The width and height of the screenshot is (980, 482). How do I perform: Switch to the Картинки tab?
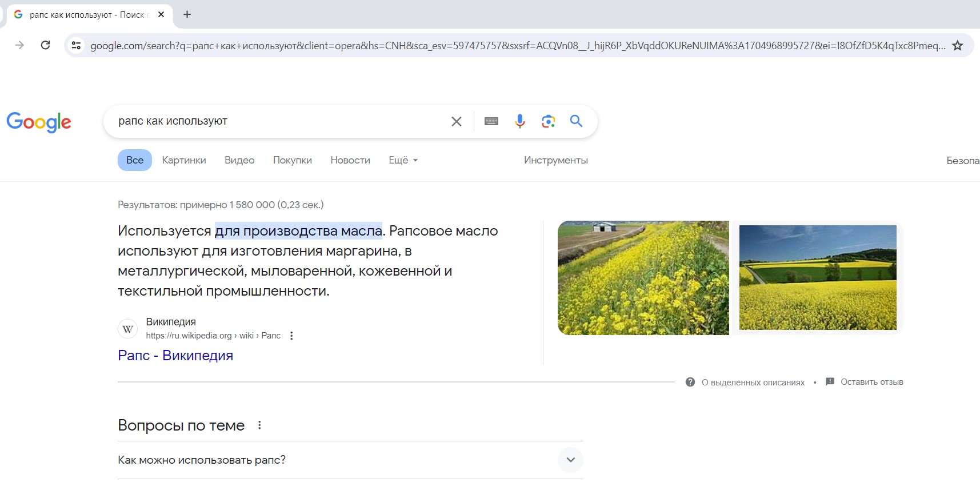click(x=184, y=160)
